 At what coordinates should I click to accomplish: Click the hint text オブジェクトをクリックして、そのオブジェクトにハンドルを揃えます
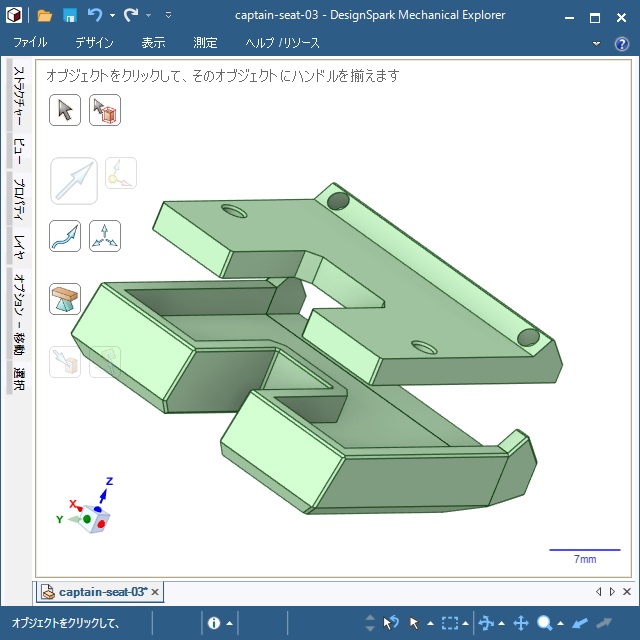click(x=222, y=76)
